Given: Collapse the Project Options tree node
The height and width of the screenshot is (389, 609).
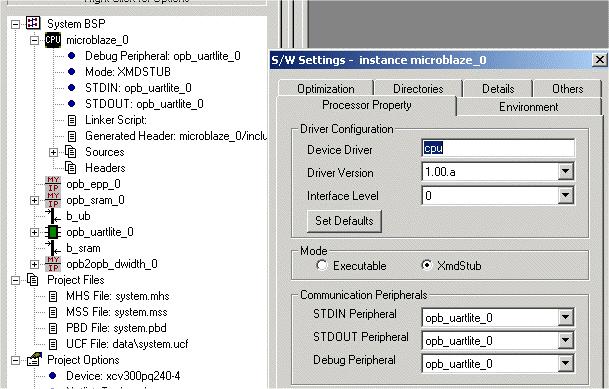Looking at the screenshot, I should [x=15, y=360].
